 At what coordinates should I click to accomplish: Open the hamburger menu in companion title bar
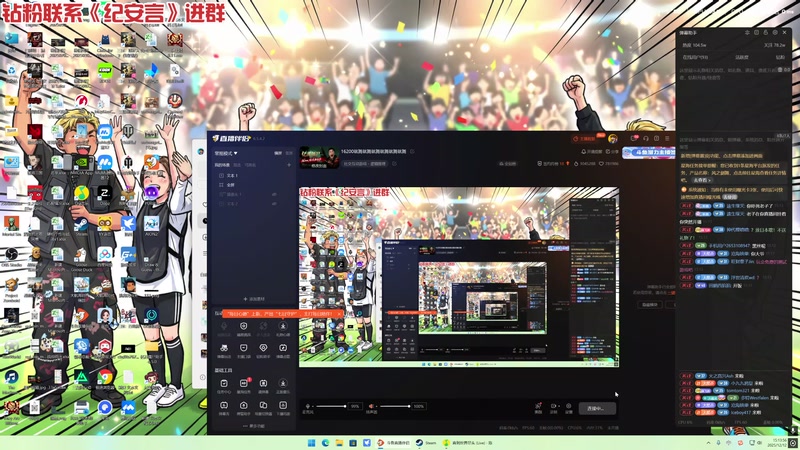667,138
